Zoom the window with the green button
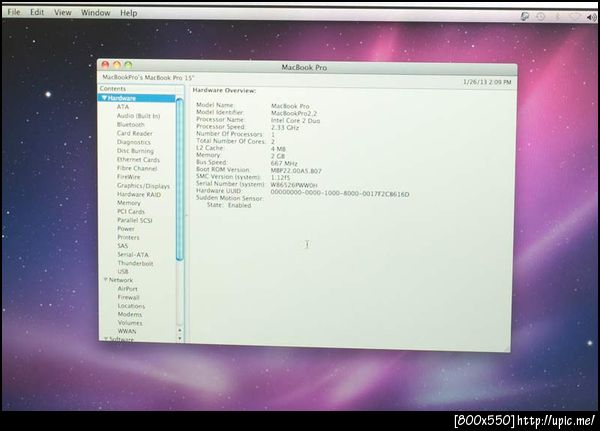The width and height of the screenshot is (600, 431). click(x=128, y=65)
